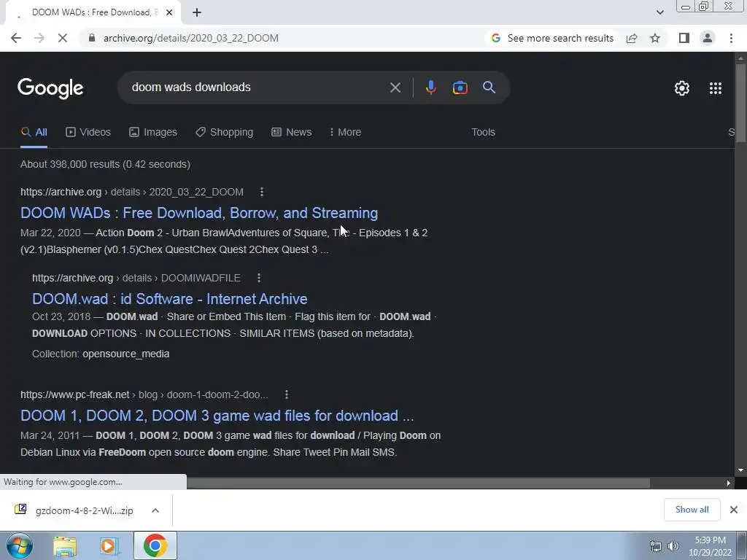This screenshot has width=747, height=560.
Task: Click the pc-freak.net breadcrumb URL
Action: click(x=144, y=394)
